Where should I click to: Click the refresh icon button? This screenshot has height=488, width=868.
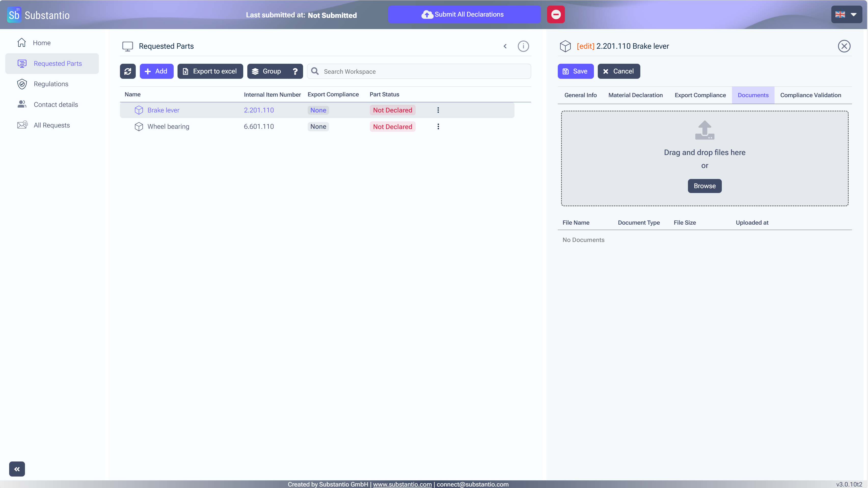pyautogui.click(x=128, y=71)
